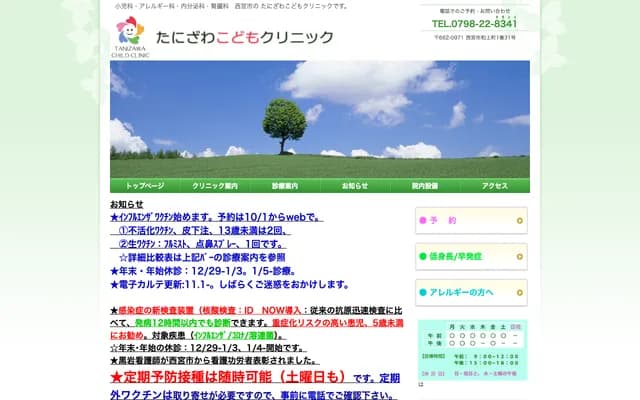Open the アクセス navigation item
This screenshot has width=640, height=400.
click(495, 186)
